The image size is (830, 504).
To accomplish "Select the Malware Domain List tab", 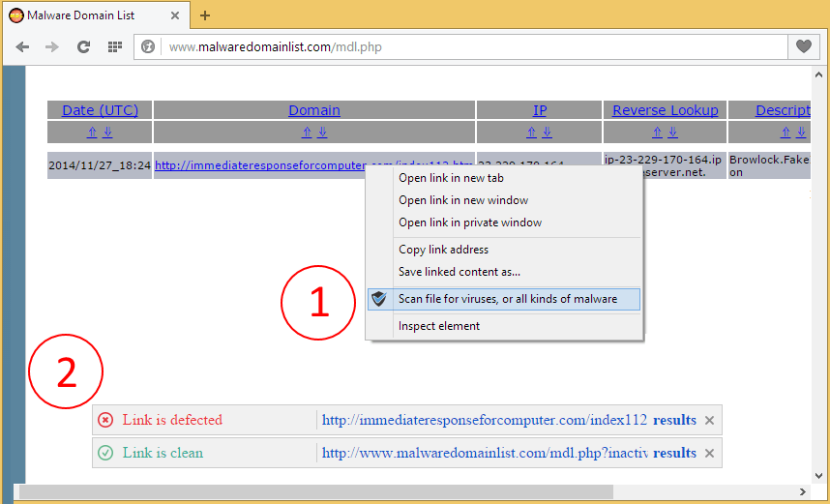I will pos(95,15).
